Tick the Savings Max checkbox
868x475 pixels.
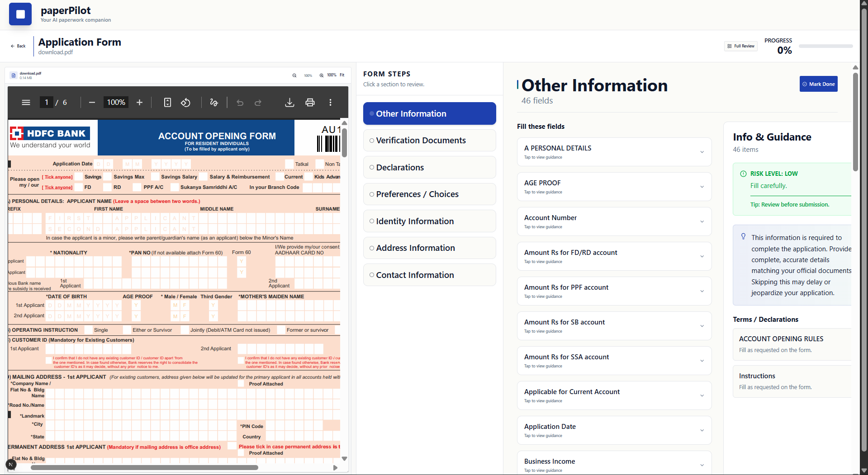pos(108,177)
